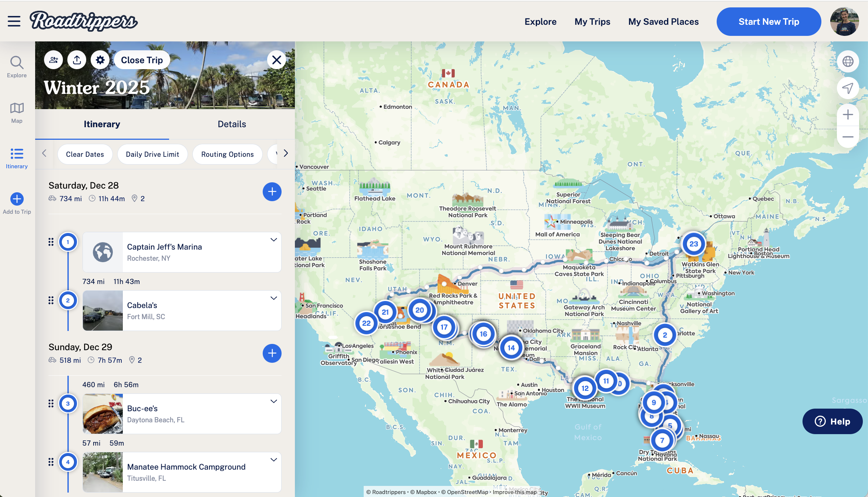The width and height of the screenshot is (868, 497).
Task: Expand the Manatee Hammock Campground details
Action: [x=274, y=460]
